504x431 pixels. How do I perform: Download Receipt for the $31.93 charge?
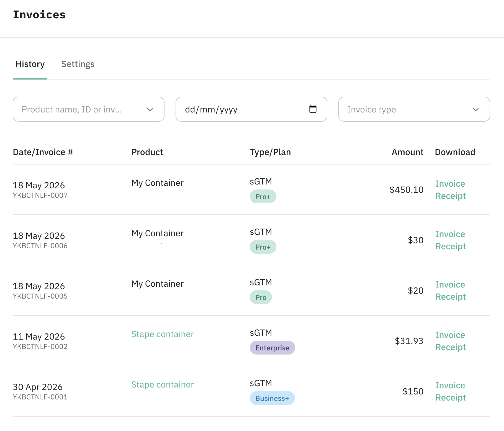[451, 347]
